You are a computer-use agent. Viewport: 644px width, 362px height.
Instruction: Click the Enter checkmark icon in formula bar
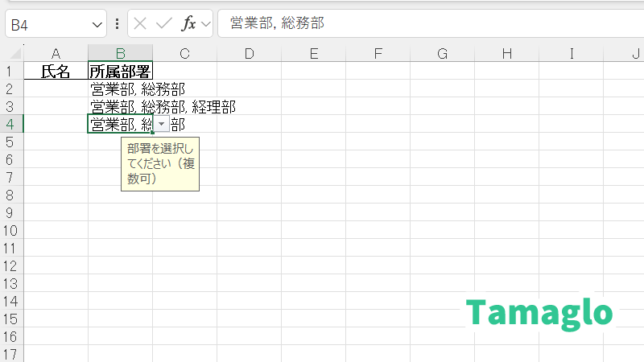pos(164,24)
